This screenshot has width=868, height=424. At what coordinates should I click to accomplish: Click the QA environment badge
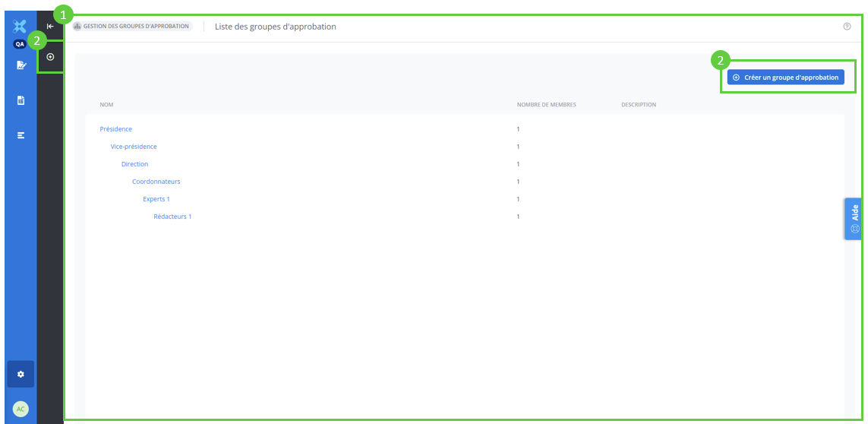(x=21, y=44)
